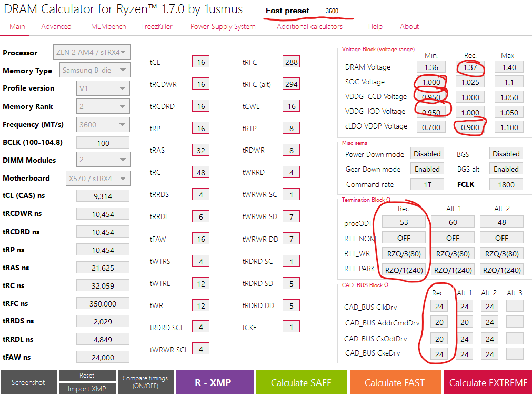
Task: Click the Screenshot button
Action: click(28, 382)
